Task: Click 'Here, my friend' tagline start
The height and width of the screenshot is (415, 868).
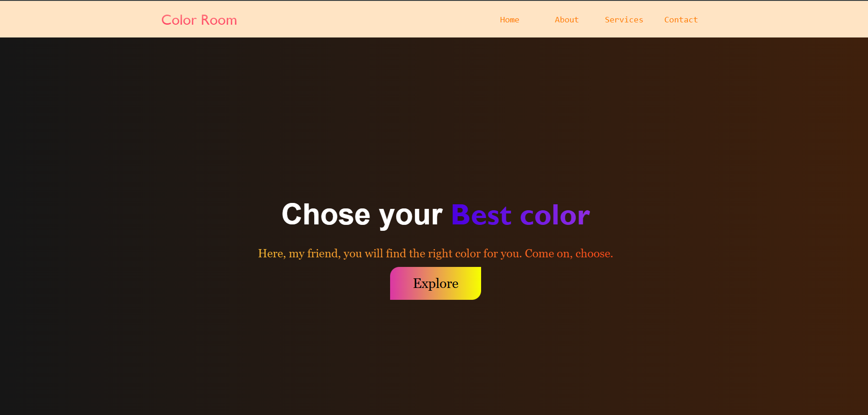Action: tap(299, 254)
